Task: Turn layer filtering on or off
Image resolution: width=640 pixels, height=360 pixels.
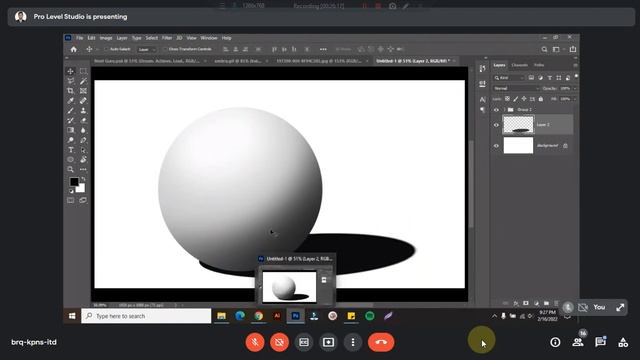Action: (x=576, y=76)
